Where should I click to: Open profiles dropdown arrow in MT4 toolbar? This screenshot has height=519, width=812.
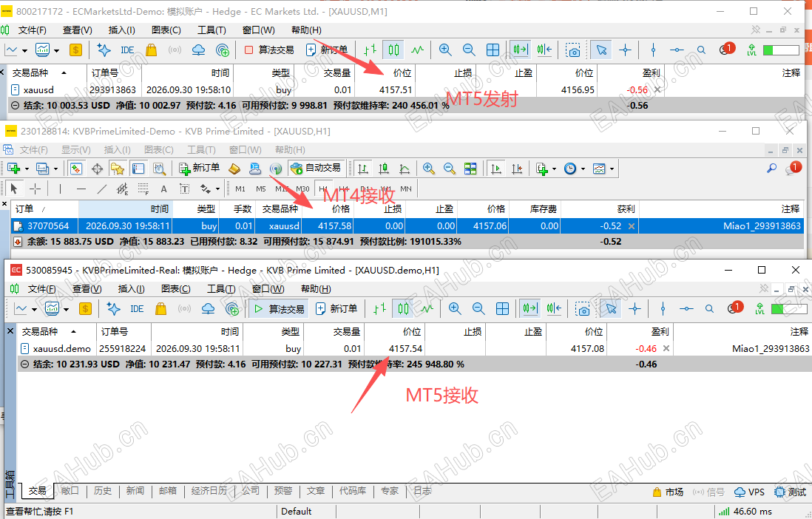click(55, 169)
